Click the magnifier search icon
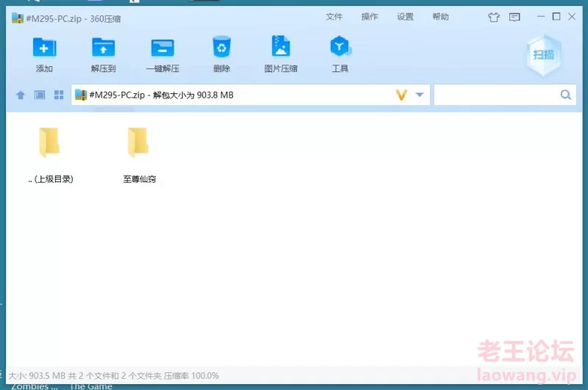 tap(565, 95)
